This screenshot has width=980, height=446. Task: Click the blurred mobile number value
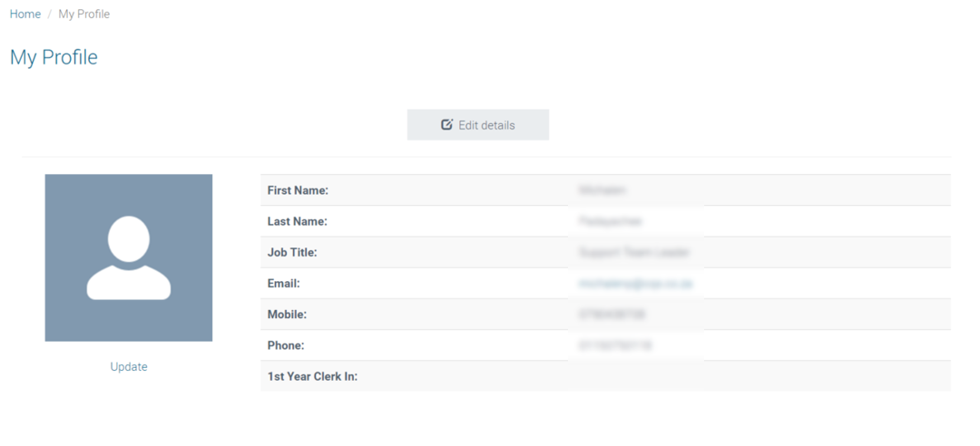[612, 315]
